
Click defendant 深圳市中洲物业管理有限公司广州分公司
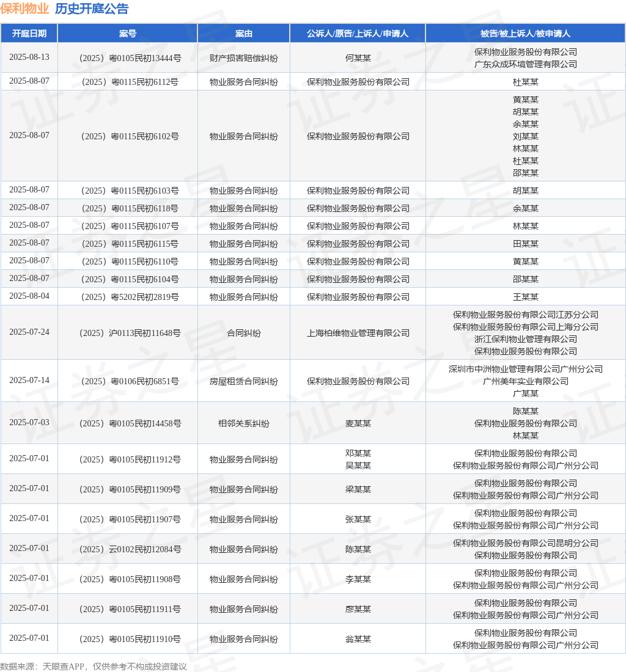[x=525, y=369]
